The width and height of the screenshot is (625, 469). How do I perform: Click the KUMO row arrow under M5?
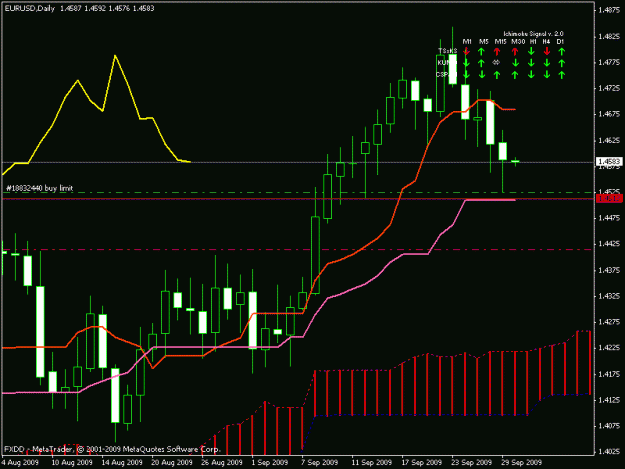482,63
